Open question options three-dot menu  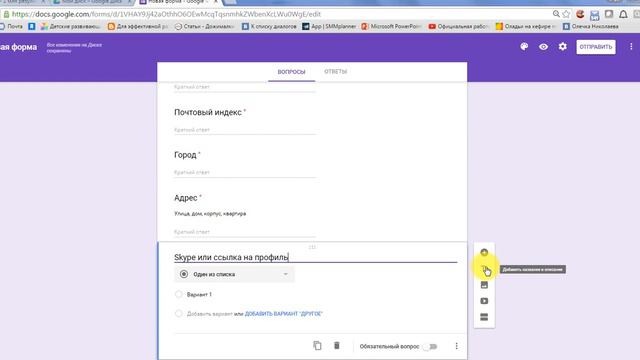click(456, 346)
